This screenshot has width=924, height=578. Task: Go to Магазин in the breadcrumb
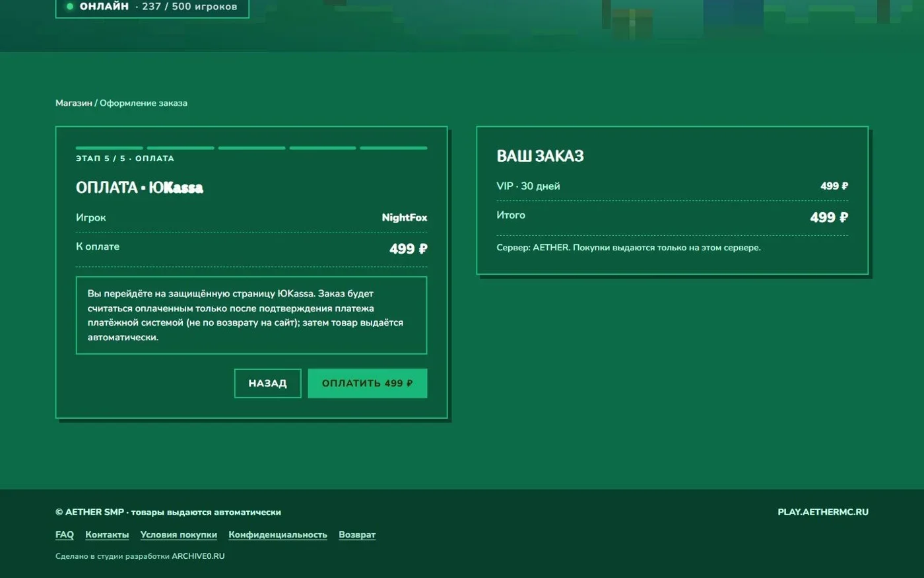click(x=74, y=103)
